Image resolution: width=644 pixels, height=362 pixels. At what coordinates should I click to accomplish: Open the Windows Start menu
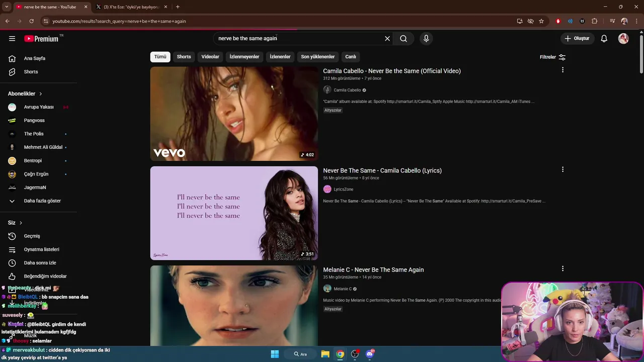(275, 354)
